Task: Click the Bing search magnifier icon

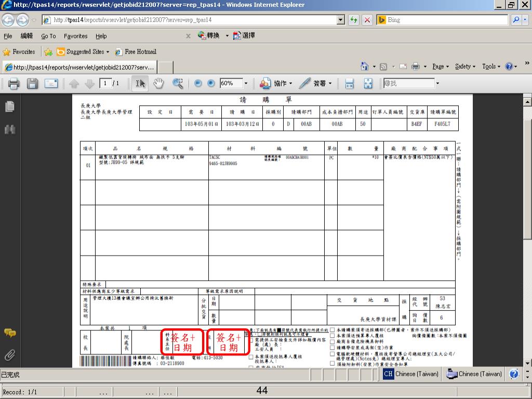Action: click(x=516, y=20)
